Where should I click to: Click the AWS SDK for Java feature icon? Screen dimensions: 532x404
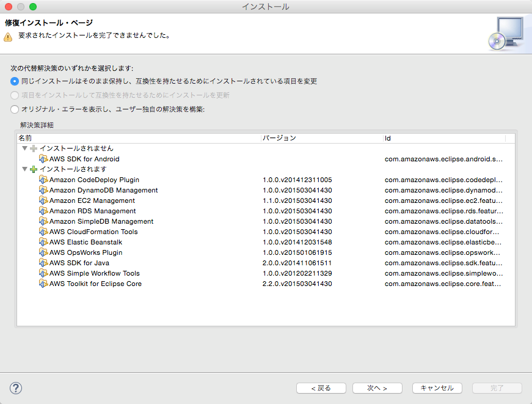pos(43,263)
